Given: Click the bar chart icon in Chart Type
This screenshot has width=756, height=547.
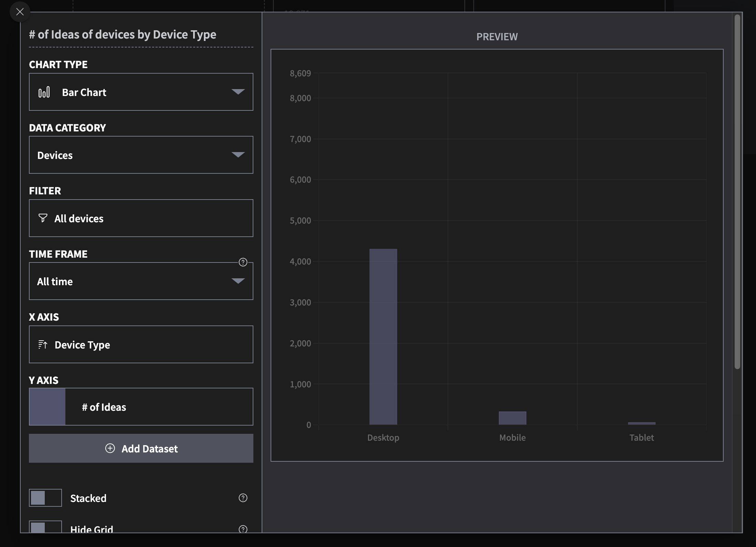Looking at the screenshot, I should pos(44,92).
